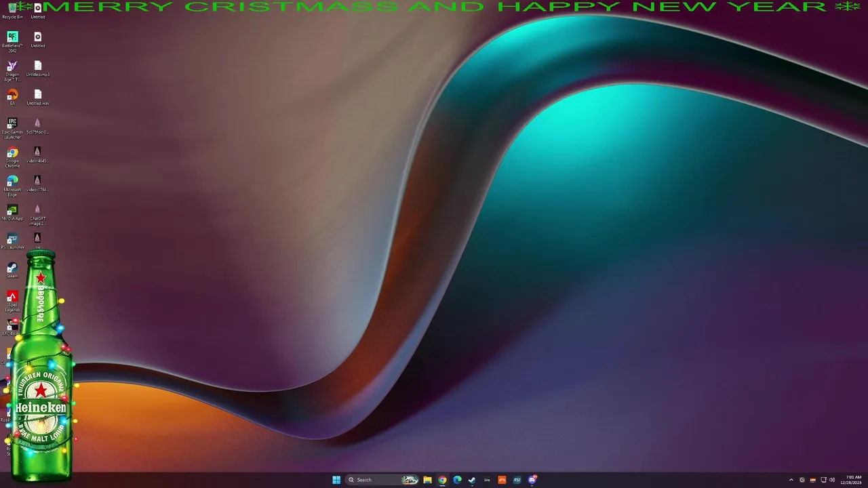This screenshot has height=488, width=868.
Task: Select the Untitled.mp3 file on desktop
Action: [x=38, y=69]
